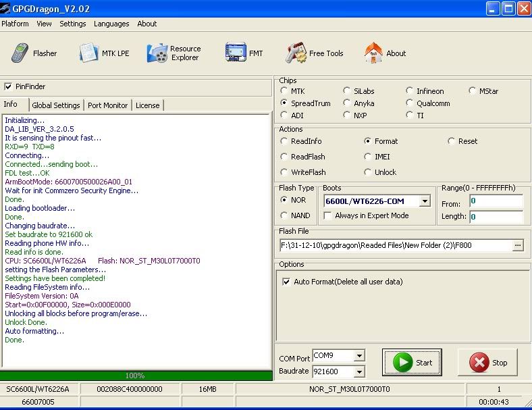Viewport: 532px width, 410px height.
Task: Expand the Baudrate 921600 dropdown
Action: [359, 371]
